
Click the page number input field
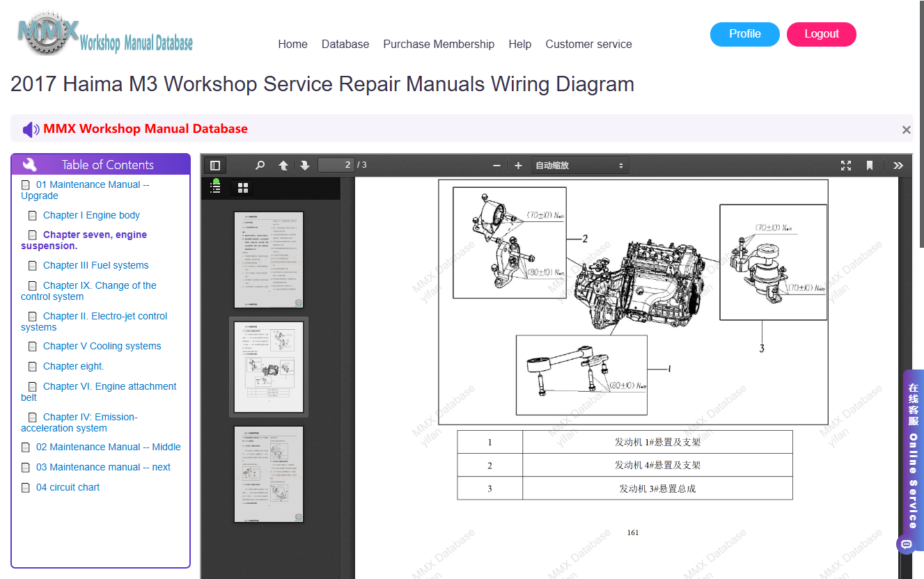336,165
